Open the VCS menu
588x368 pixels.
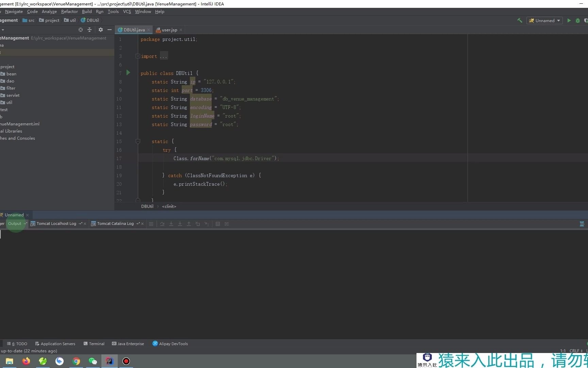point(127,11)
